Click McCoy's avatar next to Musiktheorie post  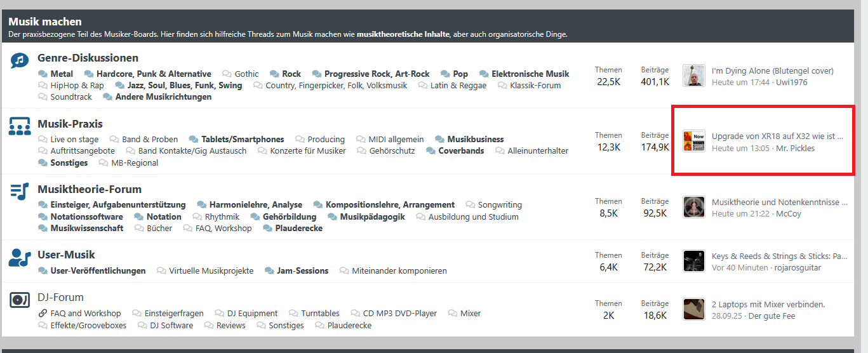[x=694, y=207]
